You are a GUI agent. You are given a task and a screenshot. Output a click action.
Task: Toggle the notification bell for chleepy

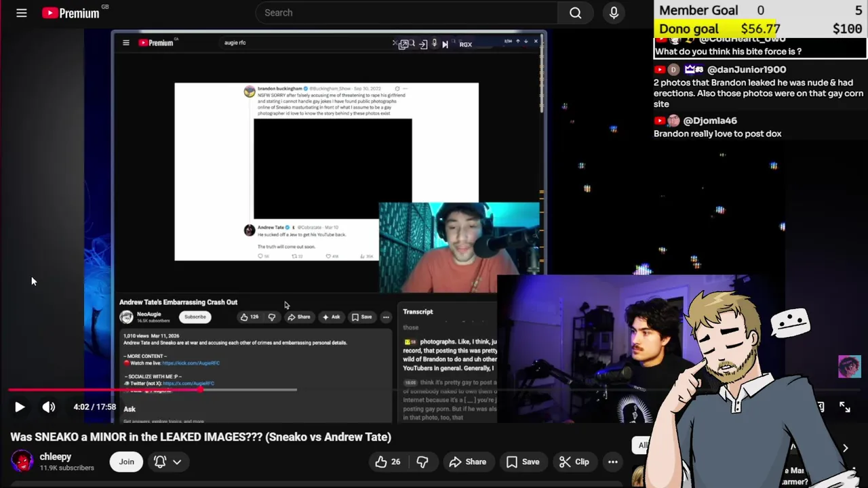(160, 462)
